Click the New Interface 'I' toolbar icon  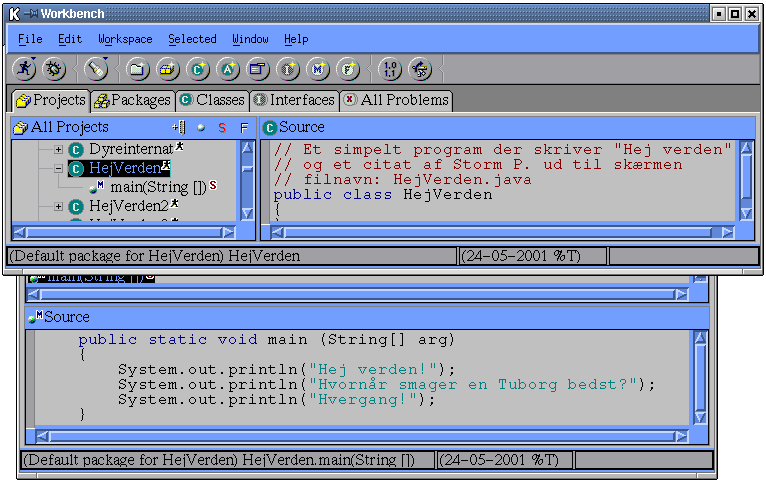pos(289,69)
